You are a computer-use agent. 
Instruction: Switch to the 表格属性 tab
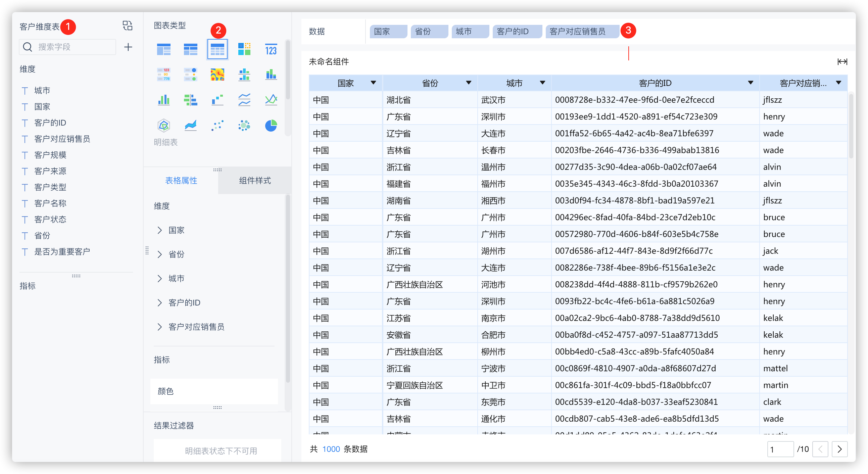point(181,181)
